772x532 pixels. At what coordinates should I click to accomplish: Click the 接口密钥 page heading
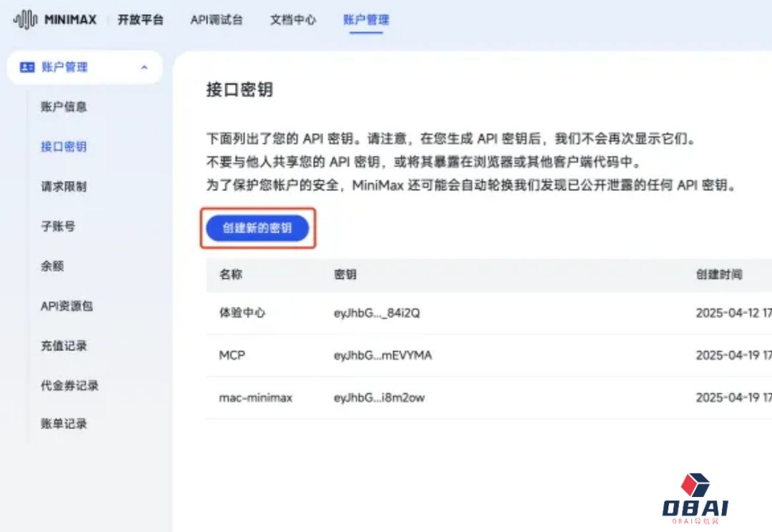pos(239,89)
